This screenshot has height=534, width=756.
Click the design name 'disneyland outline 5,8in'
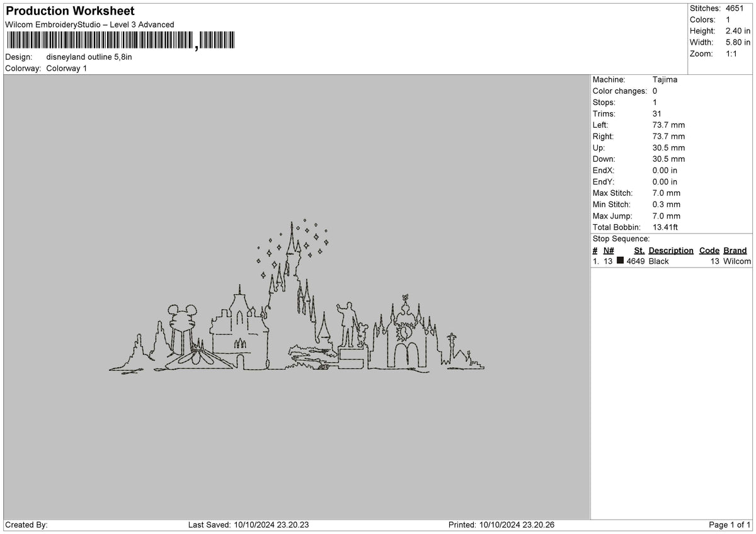(x=89, y=57)
